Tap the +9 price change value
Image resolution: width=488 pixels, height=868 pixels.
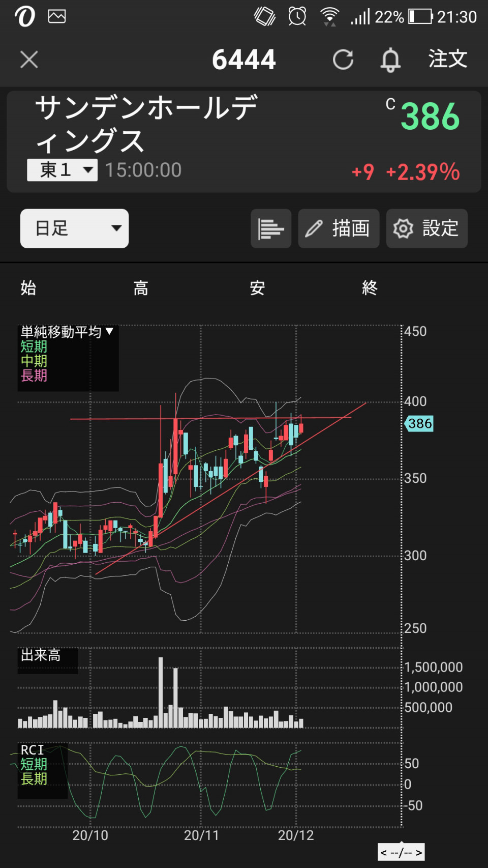(x=363, y=172)
